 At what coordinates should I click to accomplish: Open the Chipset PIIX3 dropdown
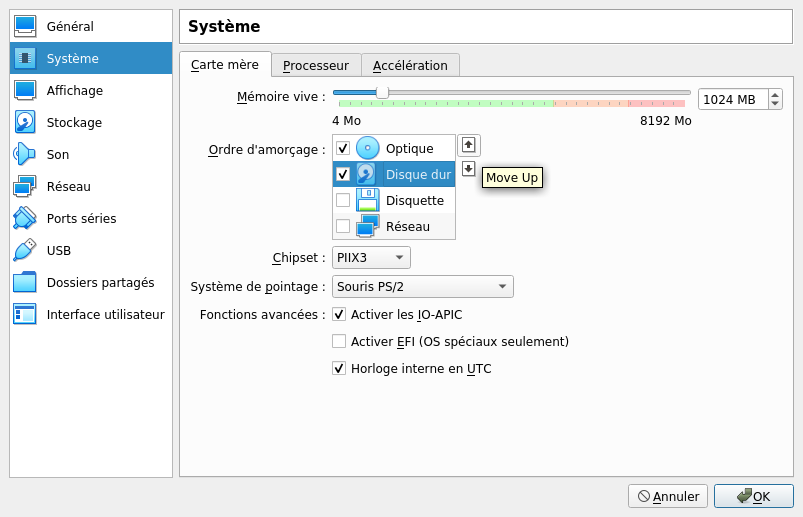click(371, 258)
